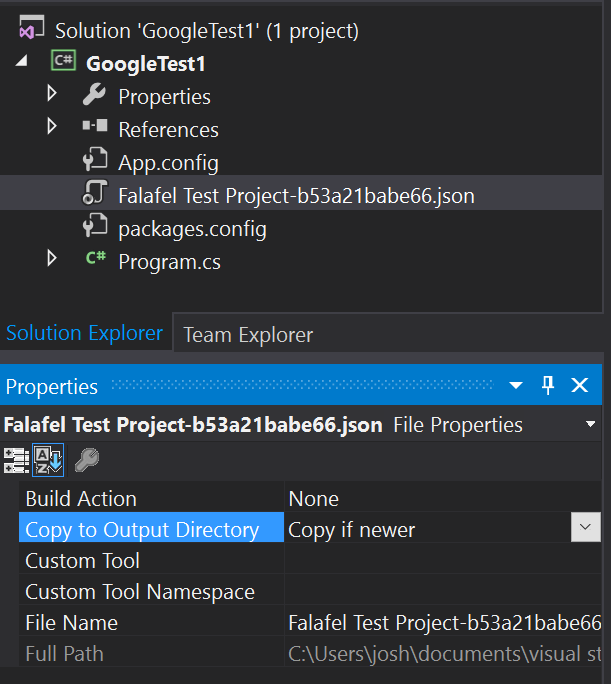Click the Visual Studio solution icon
This screenshot has height=684, width=611.
31,27
